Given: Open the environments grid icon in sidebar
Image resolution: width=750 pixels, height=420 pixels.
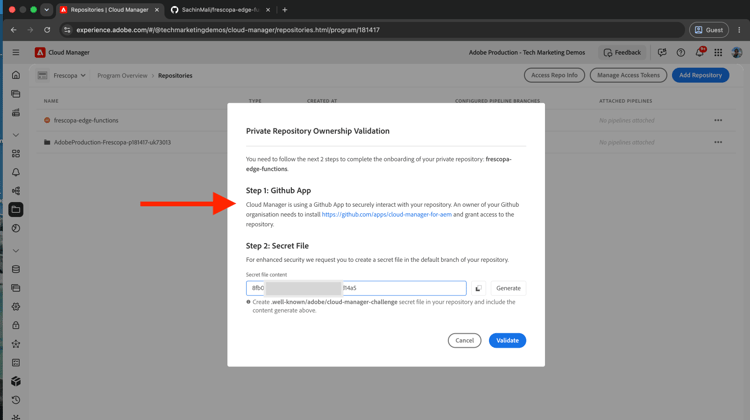Looking at the screenshot, I should tap(16, 154).
